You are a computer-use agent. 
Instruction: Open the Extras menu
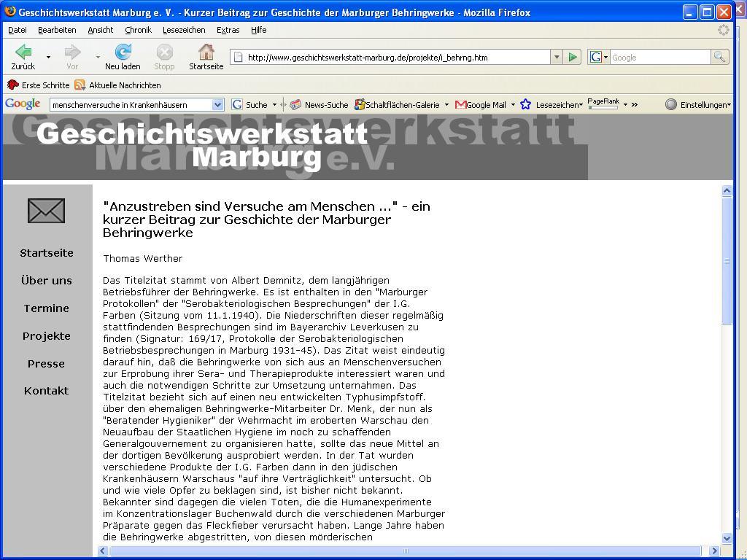[x=228, y=30]
